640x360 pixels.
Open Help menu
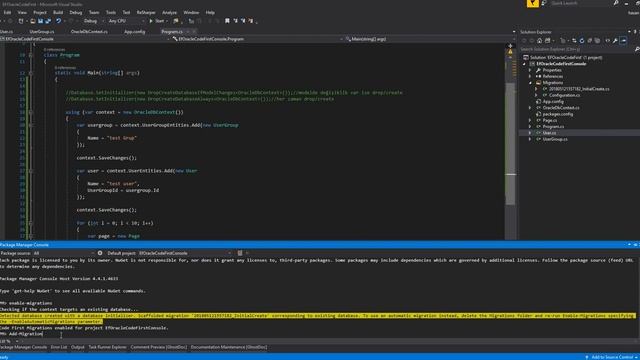point(210,13)
